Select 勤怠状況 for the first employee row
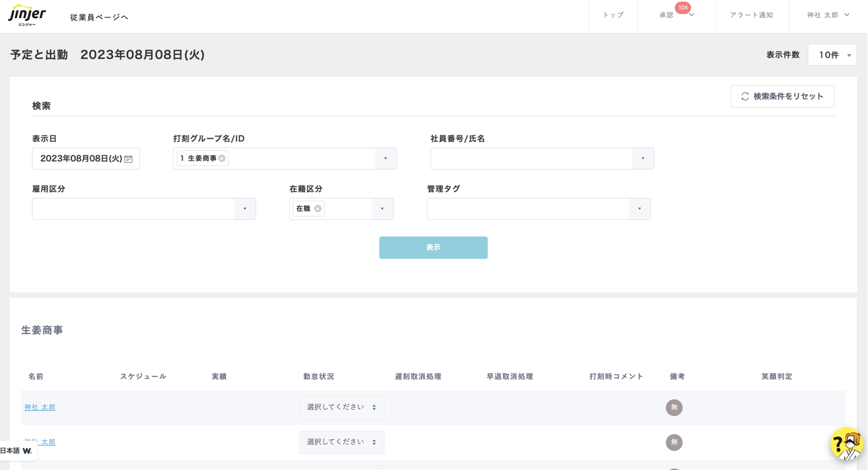868x470 pixels. (x=342, y=408)
